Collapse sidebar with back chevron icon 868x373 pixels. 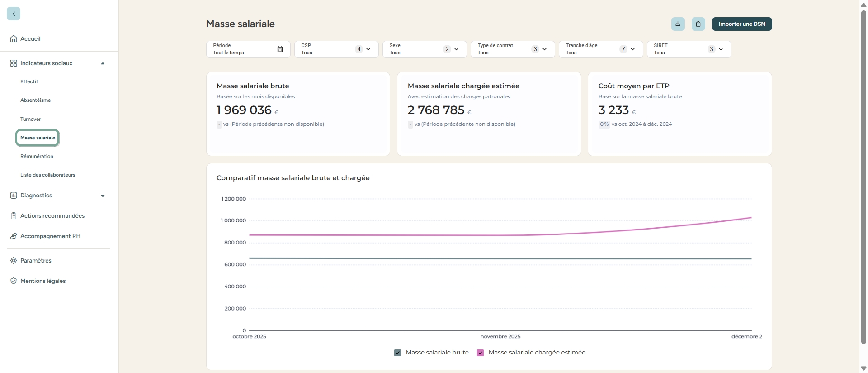pyautogui.click(x=14, y=14)
